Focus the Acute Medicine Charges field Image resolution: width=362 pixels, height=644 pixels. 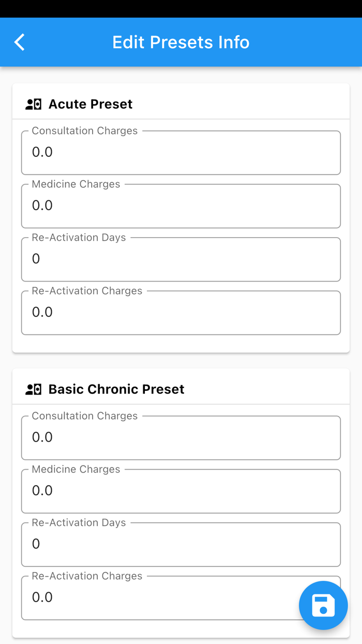click(x=180, y=206)
